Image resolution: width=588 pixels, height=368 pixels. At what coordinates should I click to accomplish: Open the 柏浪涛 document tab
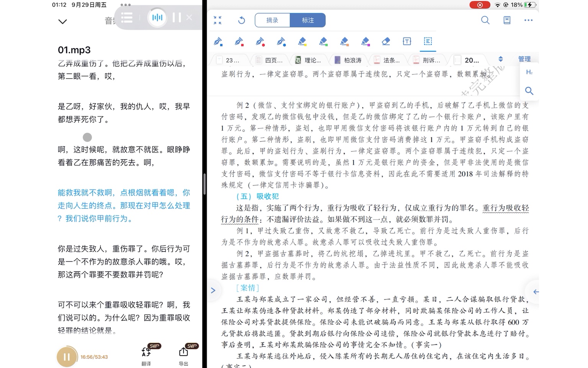pos(348,60)
